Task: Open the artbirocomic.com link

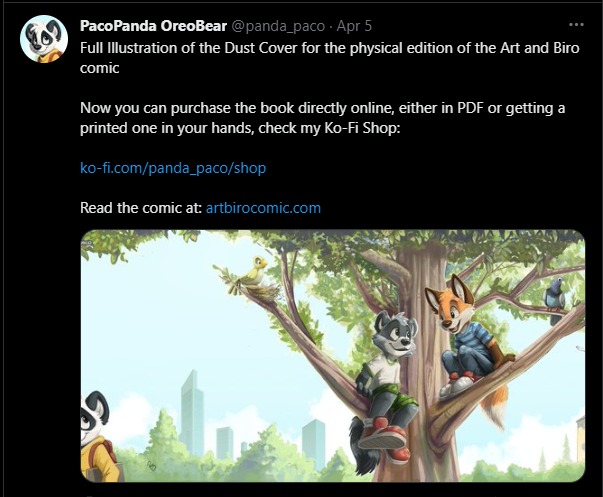Action: [x=263, y=208]
